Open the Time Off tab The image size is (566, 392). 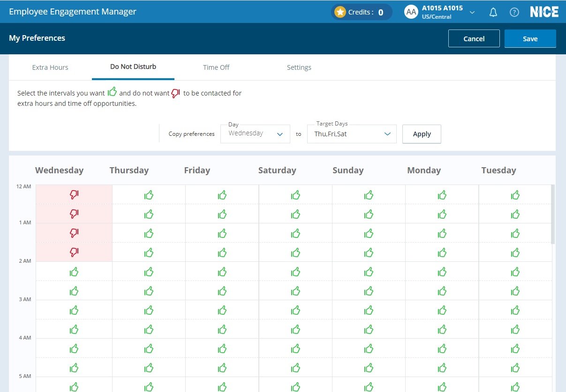click(216, 67)
